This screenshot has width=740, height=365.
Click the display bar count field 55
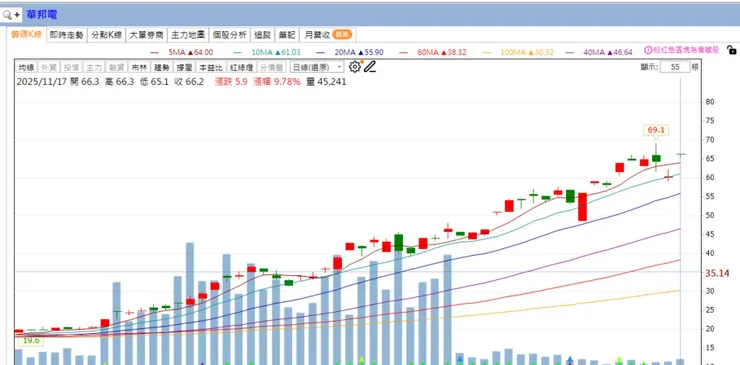point(675,67)
